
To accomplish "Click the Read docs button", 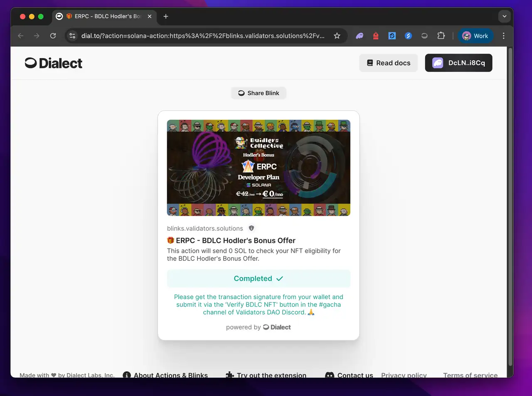I will coord(388,63).
